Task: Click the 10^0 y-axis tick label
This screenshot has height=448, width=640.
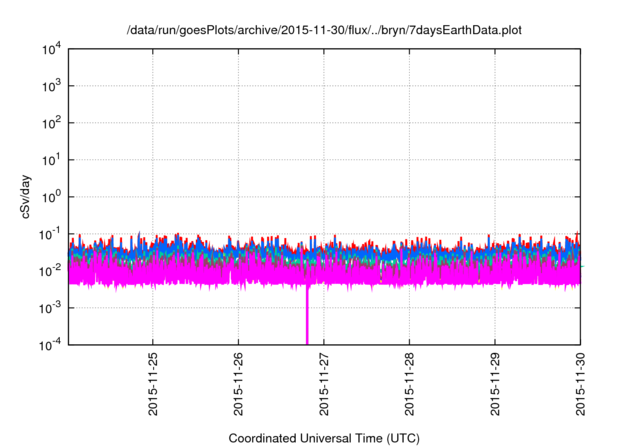Action: [51, 197]
